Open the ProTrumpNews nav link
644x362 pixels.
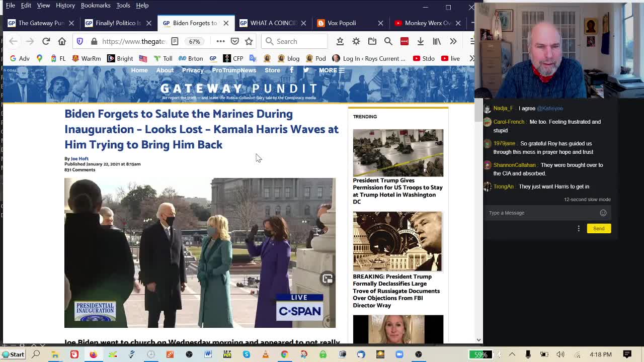click(x=234, y=70)
